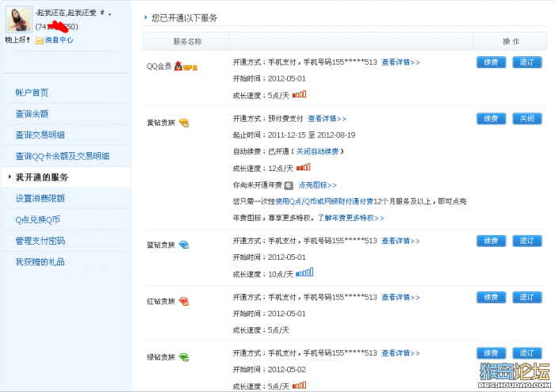Click 续费 button for 绿钻贵族
The width and height of the screenshot is (555, 392).
(x=491, y=353)
